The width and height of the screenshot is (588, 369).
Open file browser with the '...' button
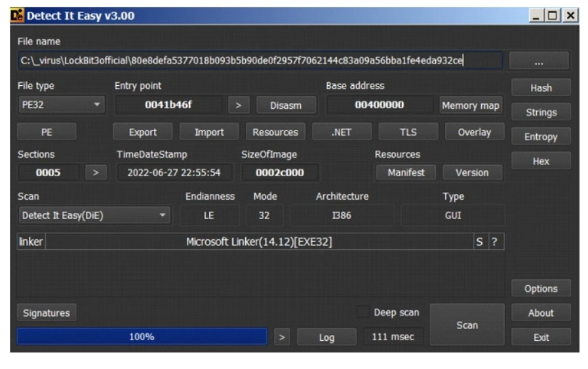(539, 61)
